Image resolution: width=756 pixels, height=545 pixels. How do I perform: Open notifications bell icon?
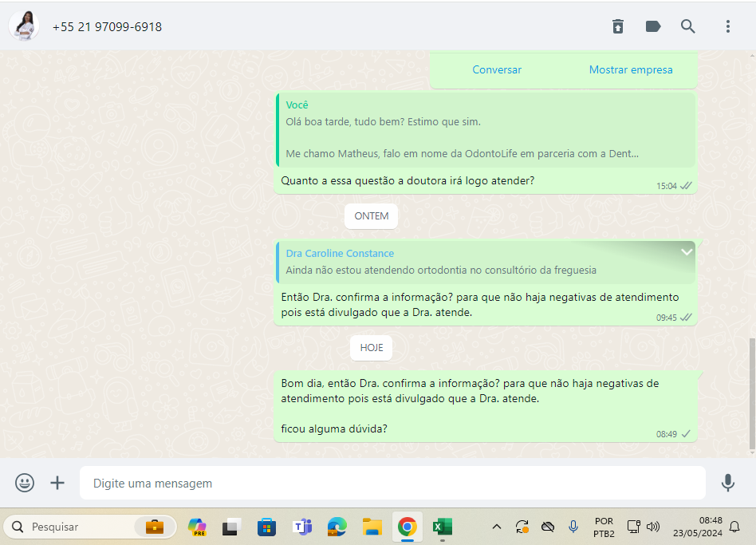734,527
